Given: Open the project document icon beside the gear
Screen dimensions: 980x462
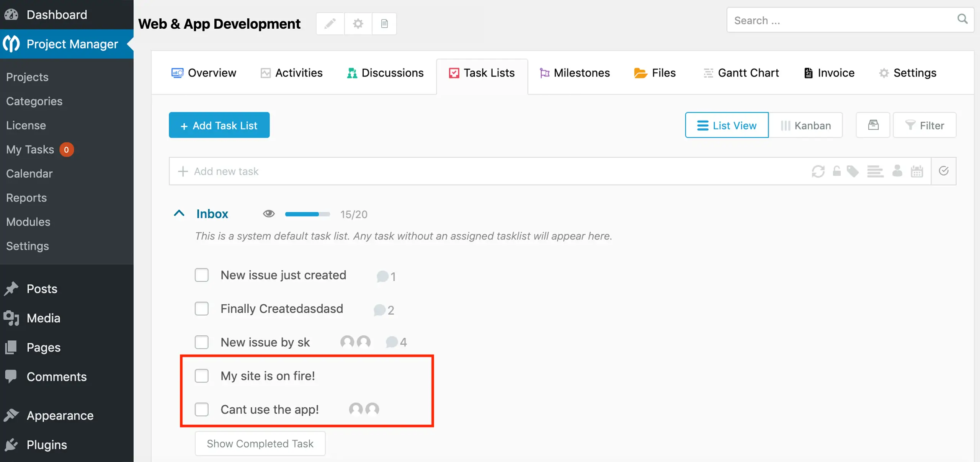Looking at the screenshot, I should point(384,23).
